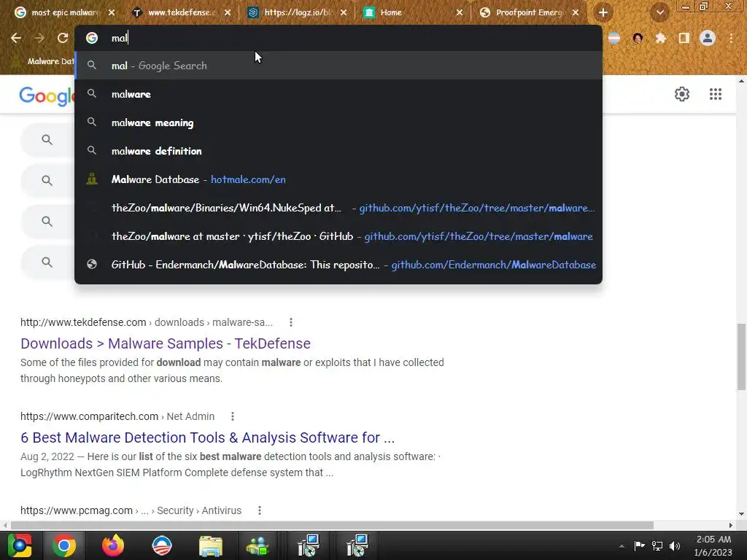
Task: Close the Proofpoint Emerging tab
Action: point(576,13)
